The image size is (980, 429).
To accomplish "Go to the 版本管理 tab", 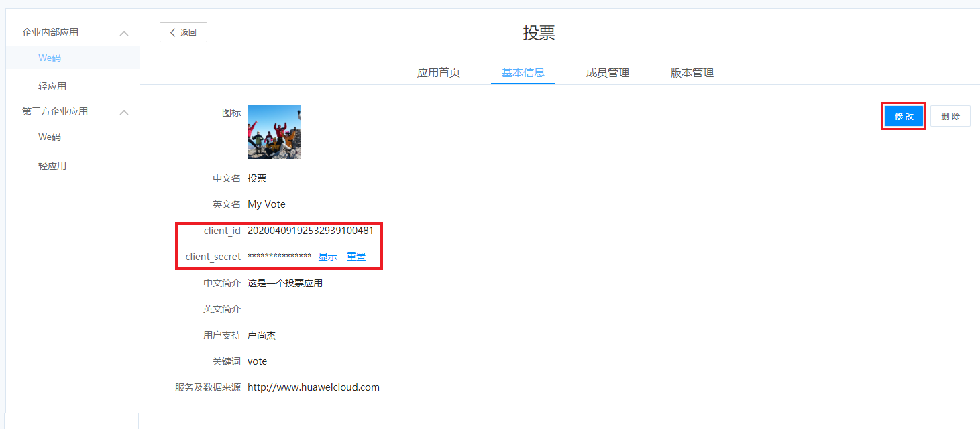I will (x=692, y=73).
